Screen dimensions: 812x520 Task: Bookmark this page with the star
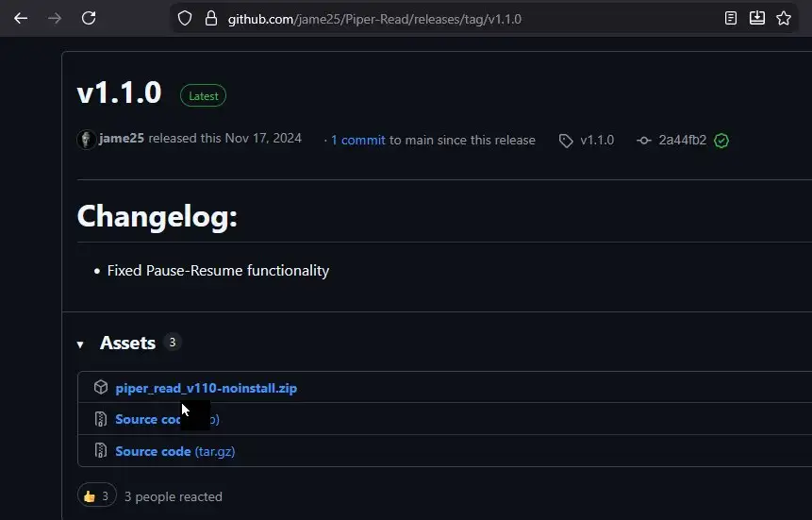(x=783, y=18)
